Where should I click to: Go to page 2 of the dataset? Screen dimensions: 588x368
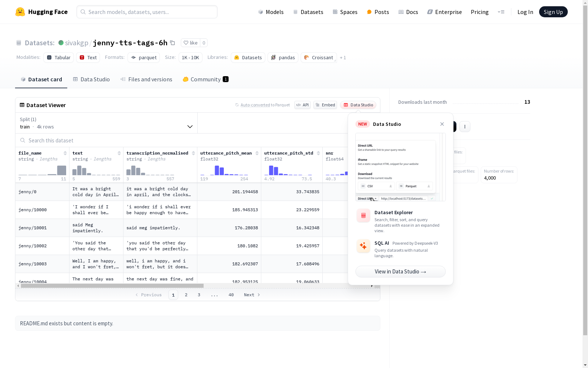pyautogui.click(x=186, y=295)
